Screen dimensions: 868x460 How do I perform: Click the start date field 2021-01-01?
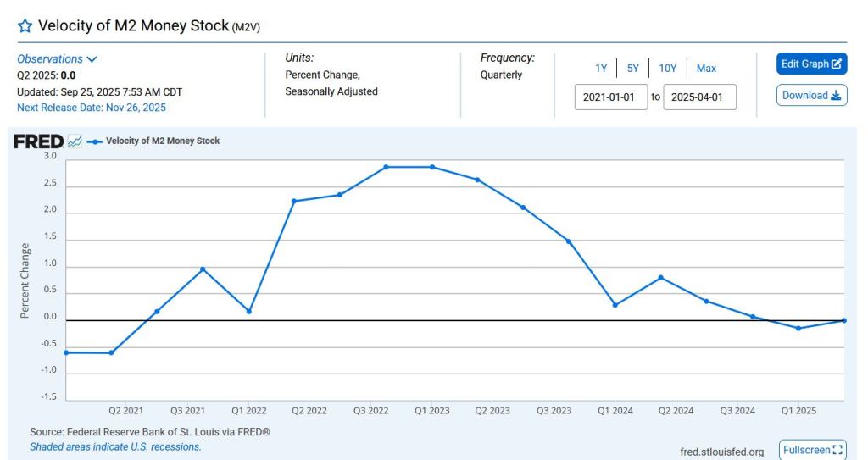[x=611, y=97]
